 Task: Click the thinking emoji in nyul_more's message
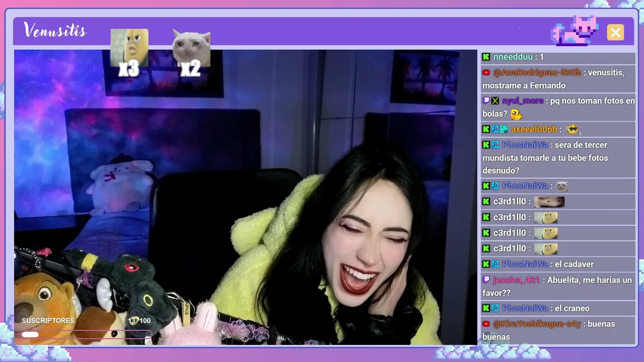[x=516, y=114]
